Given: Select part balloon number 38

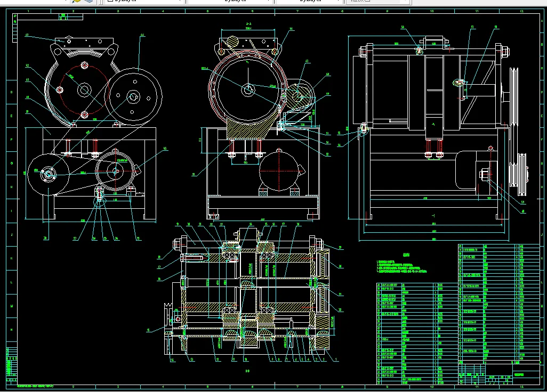Looking at the screenshot, I should [x=45, y=238].
